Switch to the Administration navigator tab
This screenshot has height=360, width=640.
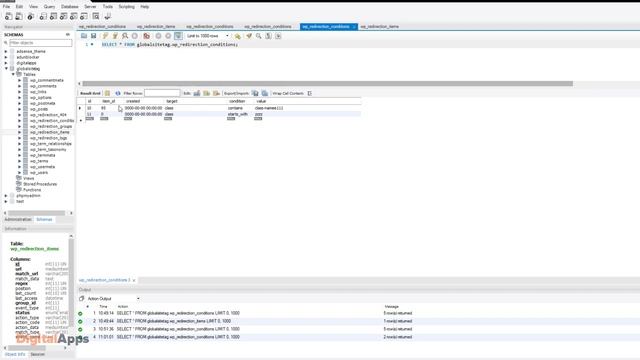[x=18, y=220]
